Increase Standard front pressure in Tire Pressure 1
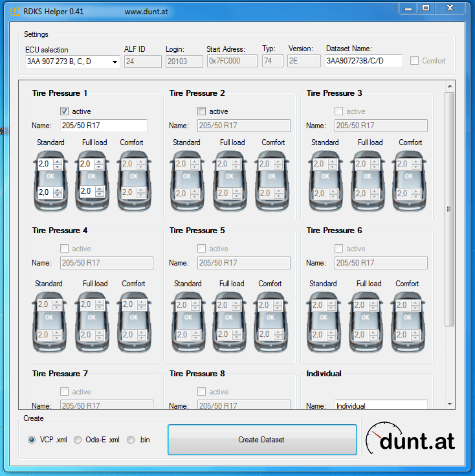The height and width of the screenshot is (476, 475). (x=58, y=161)
